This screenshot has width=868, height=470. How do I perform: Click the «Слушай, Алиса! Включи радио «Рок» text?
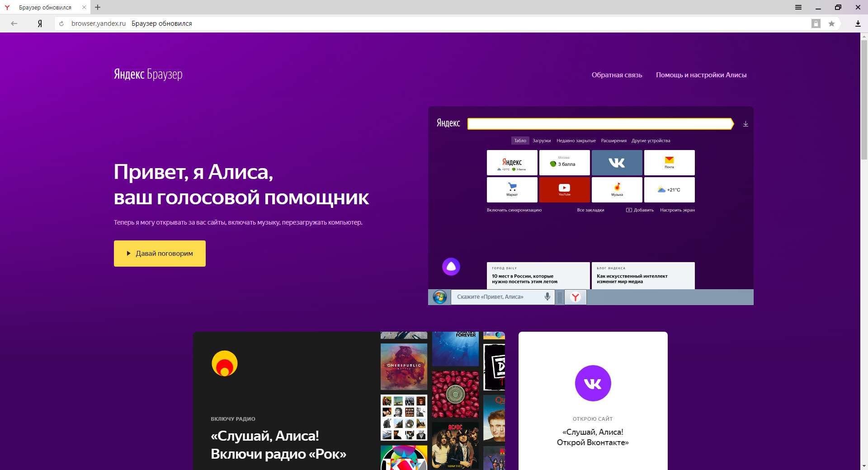(x=278, y=445)
